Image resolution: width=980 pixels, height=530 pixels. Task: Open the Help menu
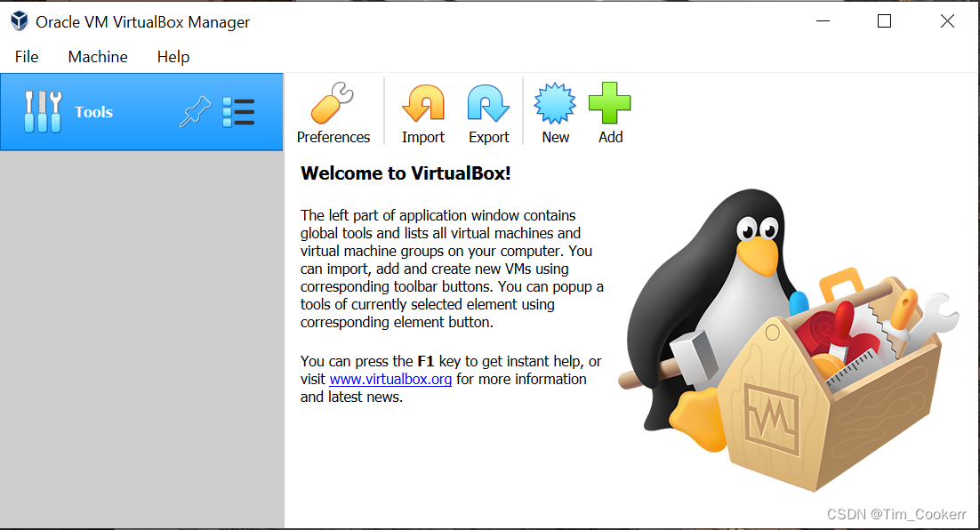coord(173,56)
